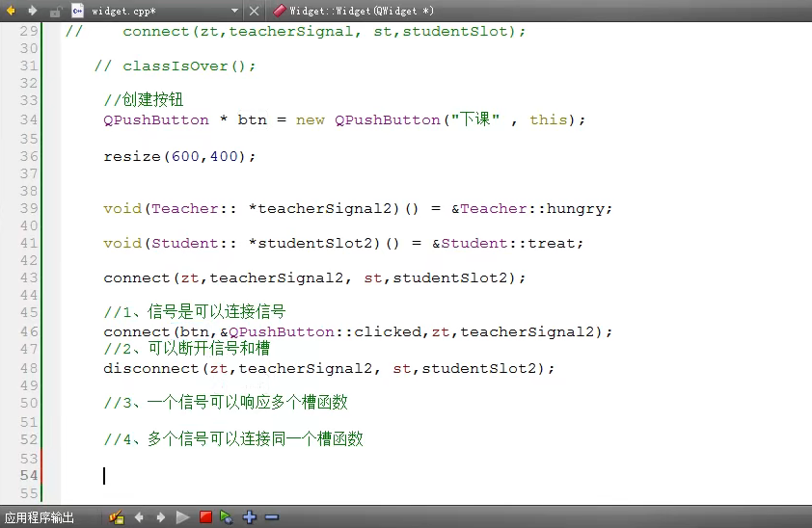Image resolution: width=812 pixels, height=528 pixels.
Task: Click the commented connect line 29
Action: (296, 32)
